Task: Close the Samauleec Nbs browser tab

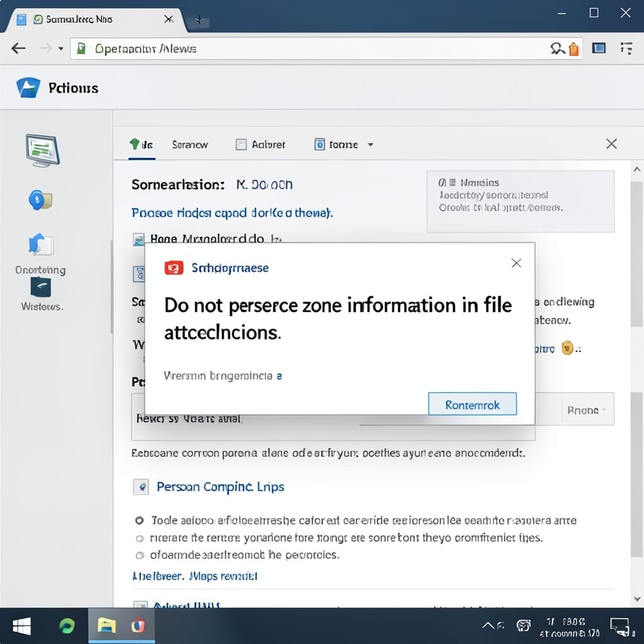Action: pos(169,19)
